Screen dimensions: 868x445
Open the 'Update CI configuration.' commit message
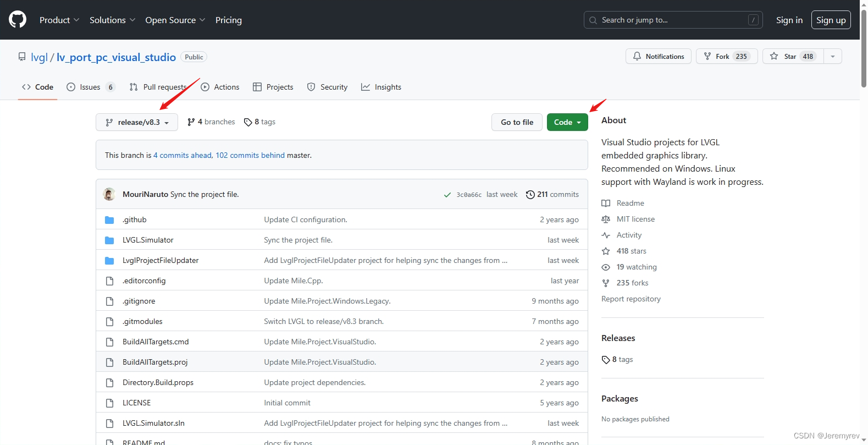point(306,219)
